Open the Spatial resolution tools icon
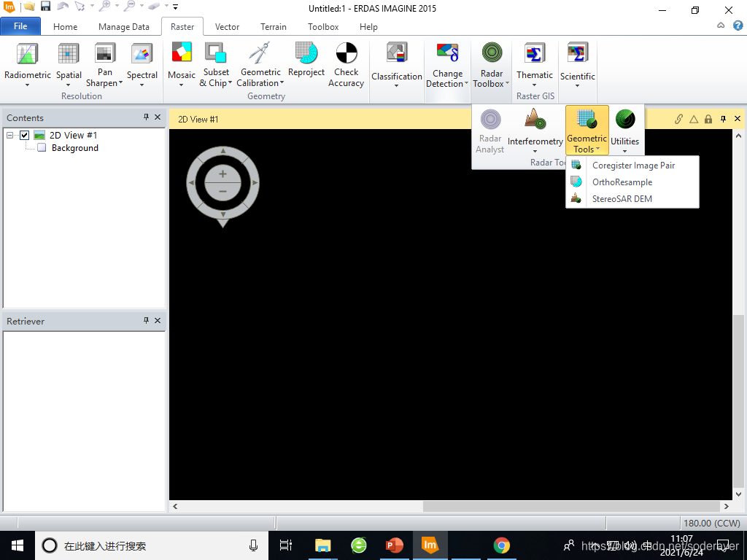Image resolution: width=747 pixels, height=560 pixels. pos(68,53)
